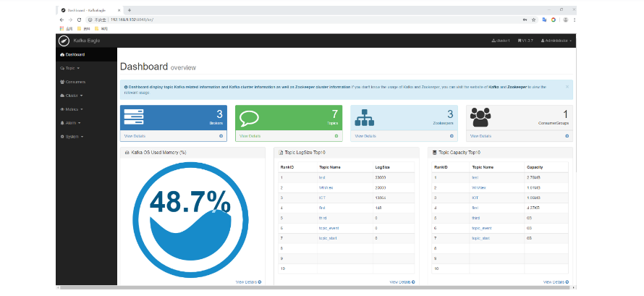Open IOT topic in LogSize table
This screenshot has width=644, height=296.
(322, 198)
